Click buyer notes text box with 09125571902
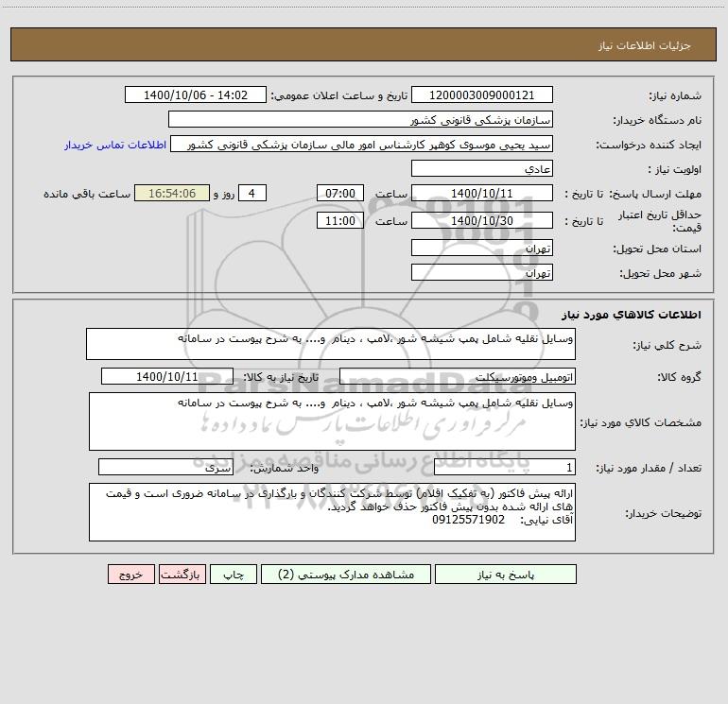 332,512
